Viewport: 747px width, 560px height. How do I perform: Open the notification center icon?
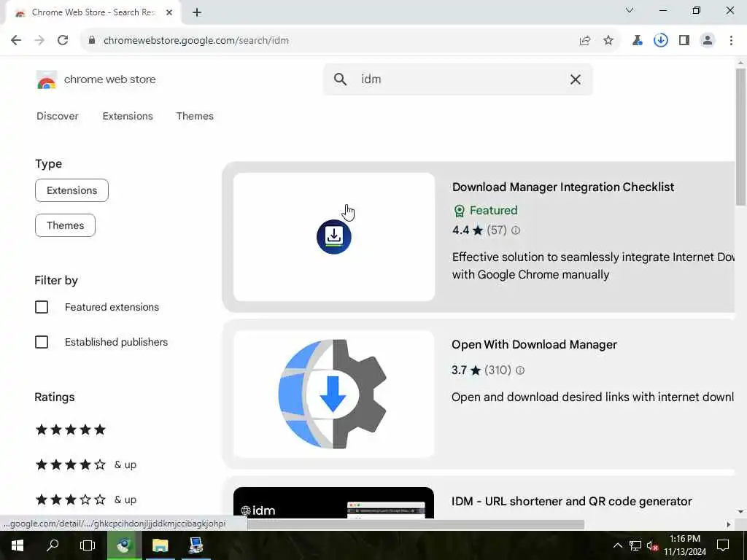click(723, 545)
